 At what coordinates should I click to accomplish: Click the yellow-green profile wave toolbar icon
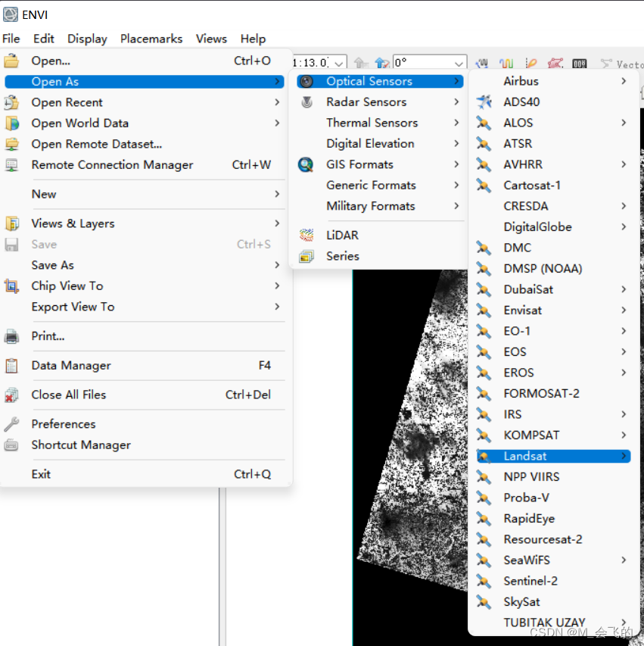[x=506, y=63]
